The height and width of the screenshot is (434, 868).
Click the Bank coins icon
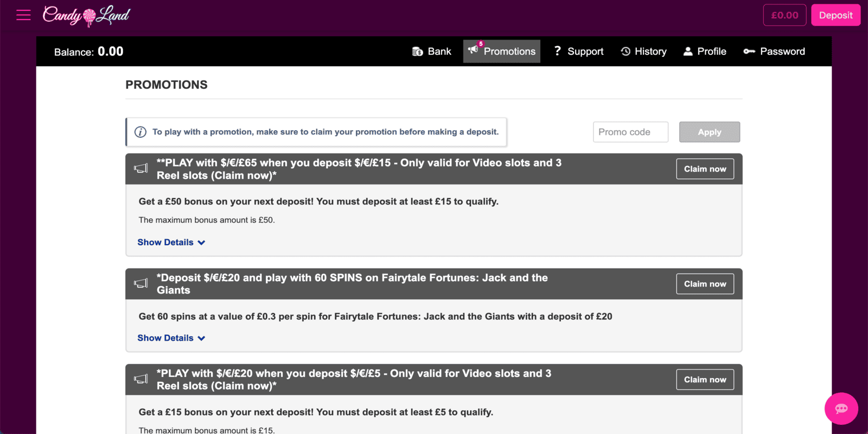click(x=417, y=52)
